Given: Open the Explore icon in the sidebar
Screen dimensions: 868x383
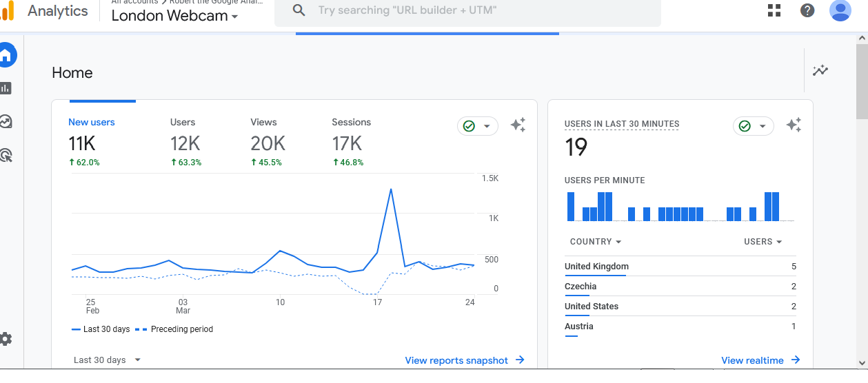Looking at the screenshot, I should (x=6, y=122).
